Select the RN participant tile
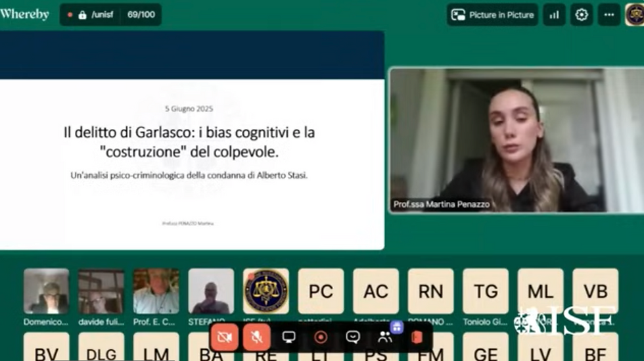Screen dimensions: 644x361 (430, 291)
